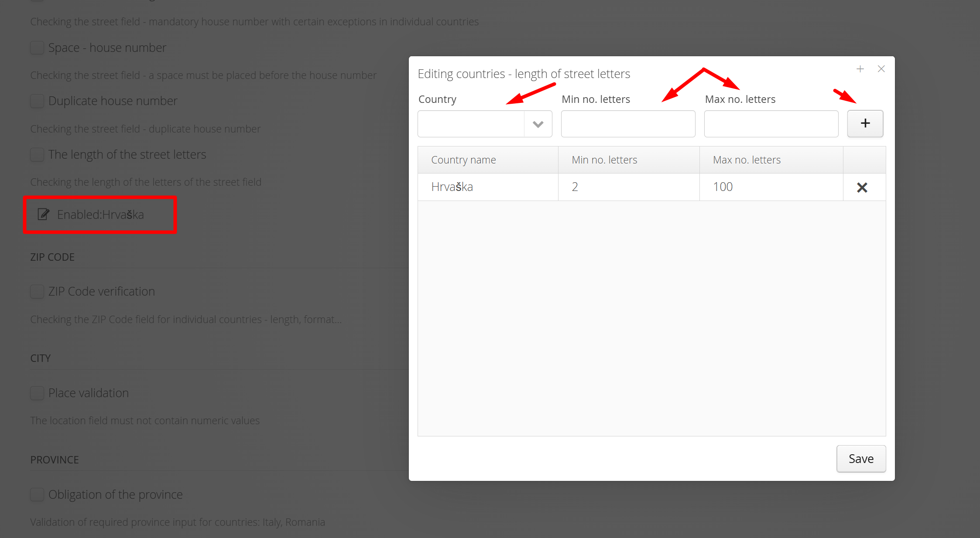Toggle Duplicate house number checkbox
This screenshot has height=538, width=980.
(x=37, y=101)
